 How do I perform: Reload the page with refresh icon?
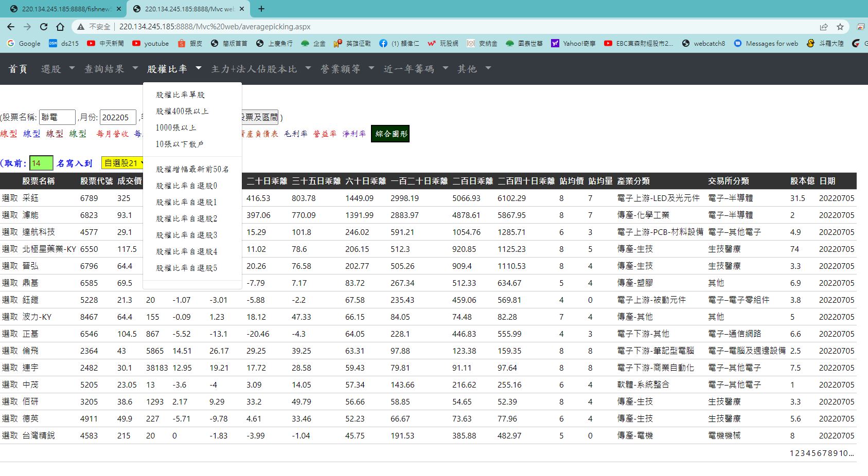pyautogui.click(x=44, y=27)
